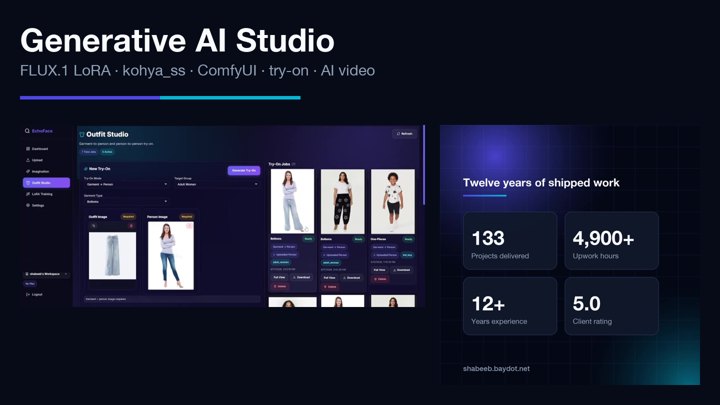Click the zoom icon above the outfit image
This screenshot has height=405, width=720.
[x=94, y=226]
